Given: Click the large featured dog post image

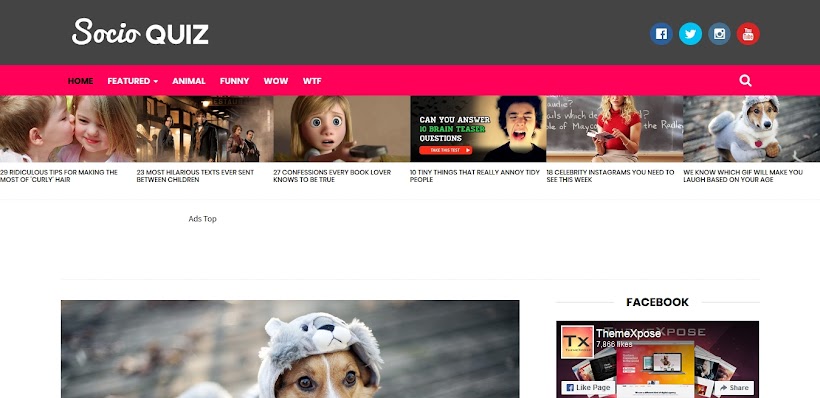Looking at the screenshot, I should tap(290, 349).
